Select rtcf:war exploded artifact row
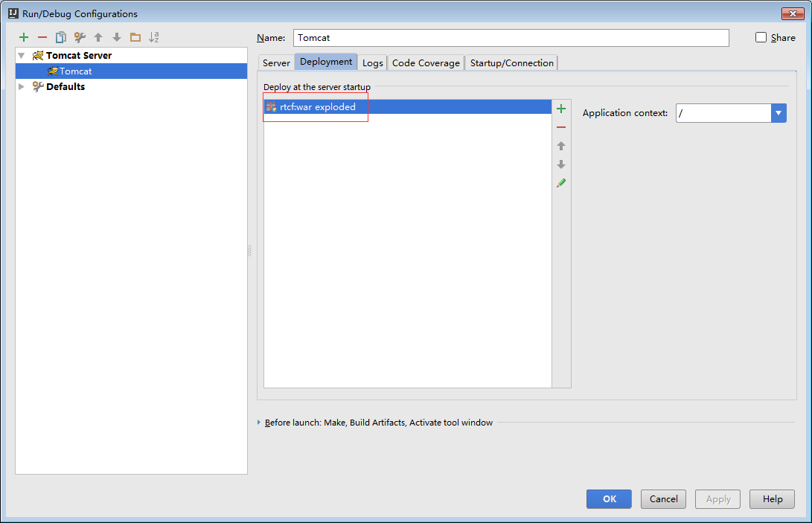Viewport: 812px width, 523px height. pos(408,106)
